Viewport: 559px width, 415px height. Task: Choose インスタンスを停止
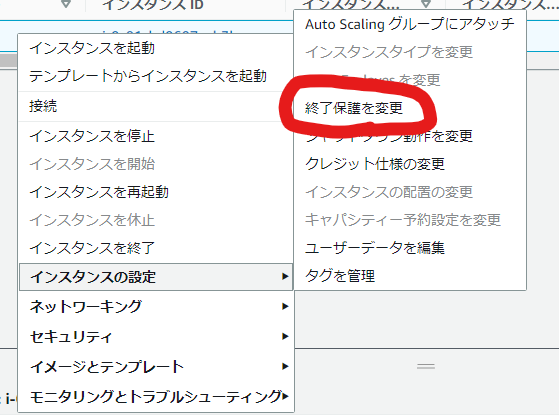[92, 136]
